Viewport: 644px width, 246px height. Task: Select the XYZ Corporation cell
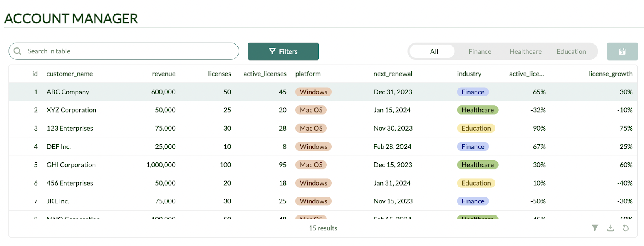click(71, 110)
